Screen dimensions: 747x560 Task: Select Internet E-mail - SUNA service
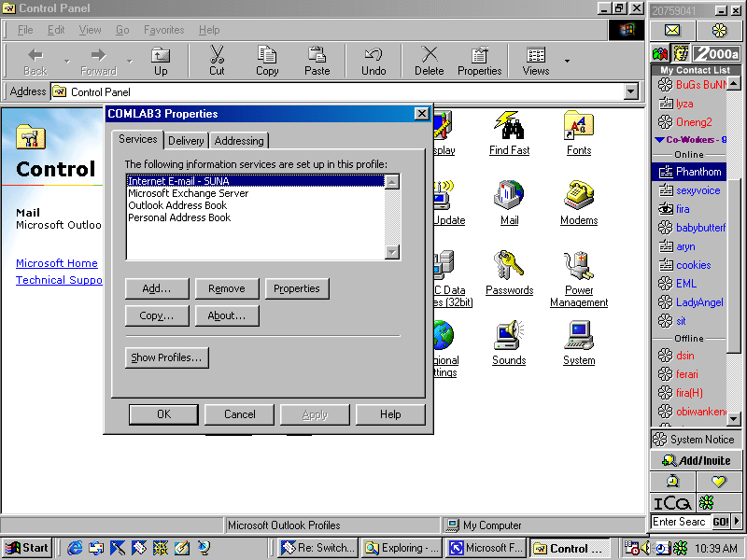[255, 181]
